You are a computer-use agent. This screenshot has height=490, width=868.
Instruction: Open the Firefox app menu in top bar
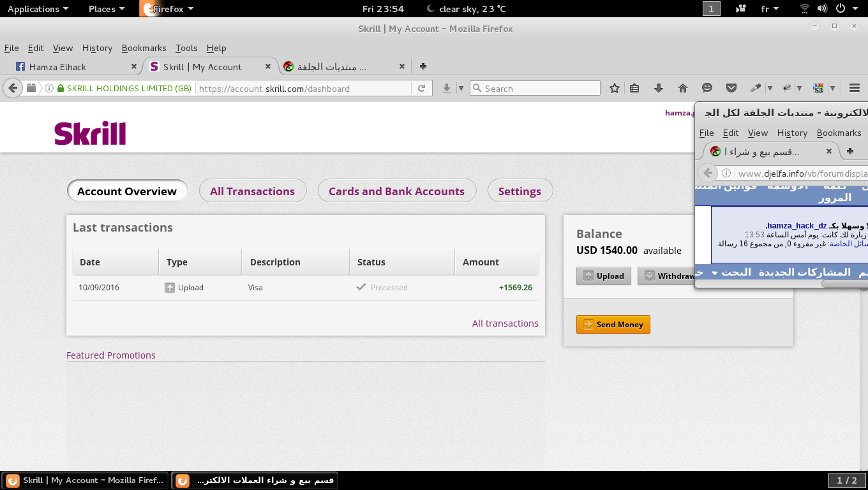pyautogui.click(x=168, y=9)
